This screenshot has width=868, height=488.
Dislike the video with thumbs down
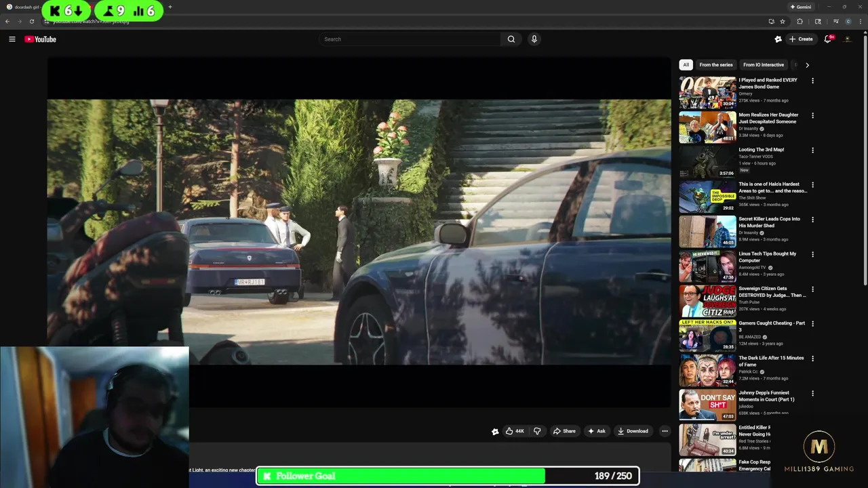537,431
